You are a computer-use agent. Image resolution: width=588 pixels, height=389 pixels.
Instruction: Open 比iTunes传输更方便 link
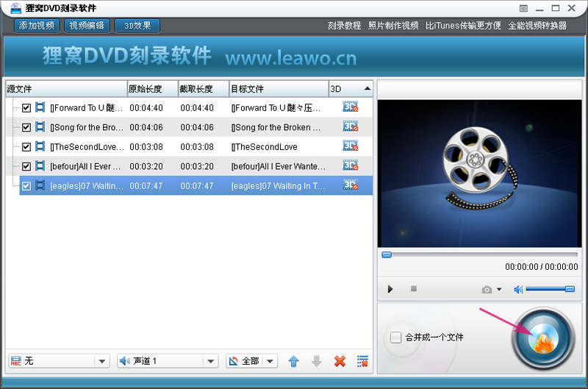tap(463, 26)
